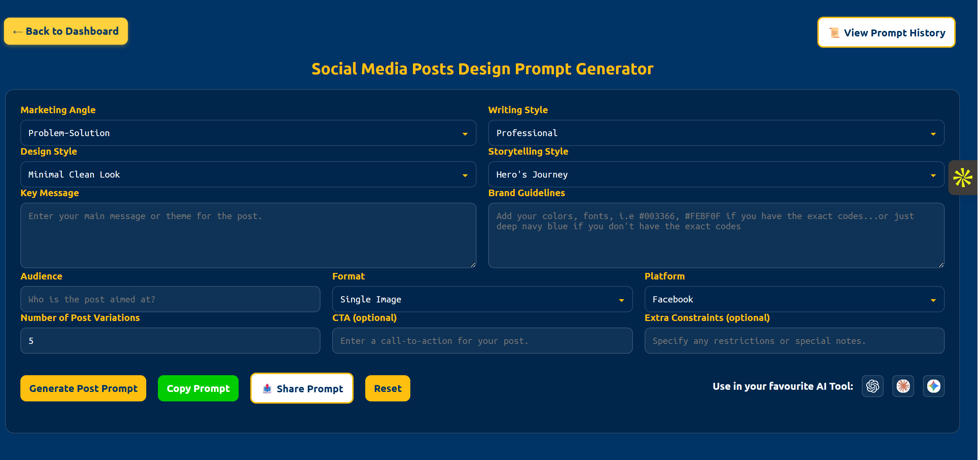Viewport: 980px width, 460px height.
Task: Open the Marketing Angle dropdown
Action: pos(248,133)
